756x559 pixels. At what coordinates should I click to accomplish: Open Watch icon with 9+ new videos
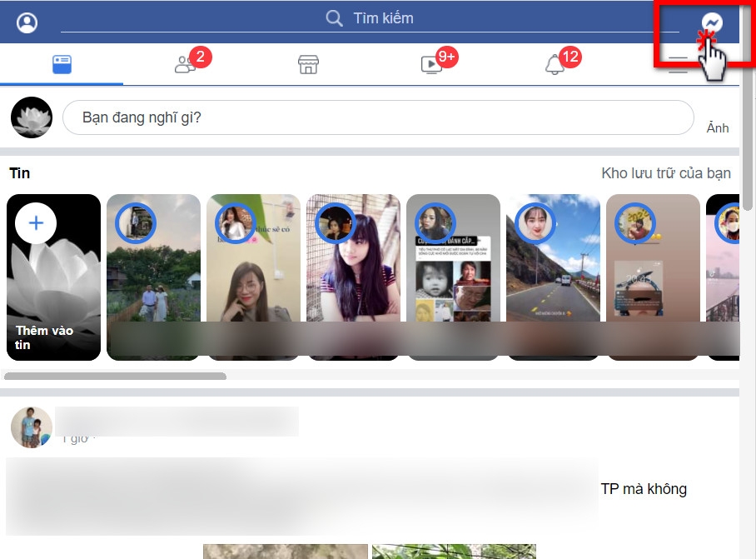click(x=433, y=63)
